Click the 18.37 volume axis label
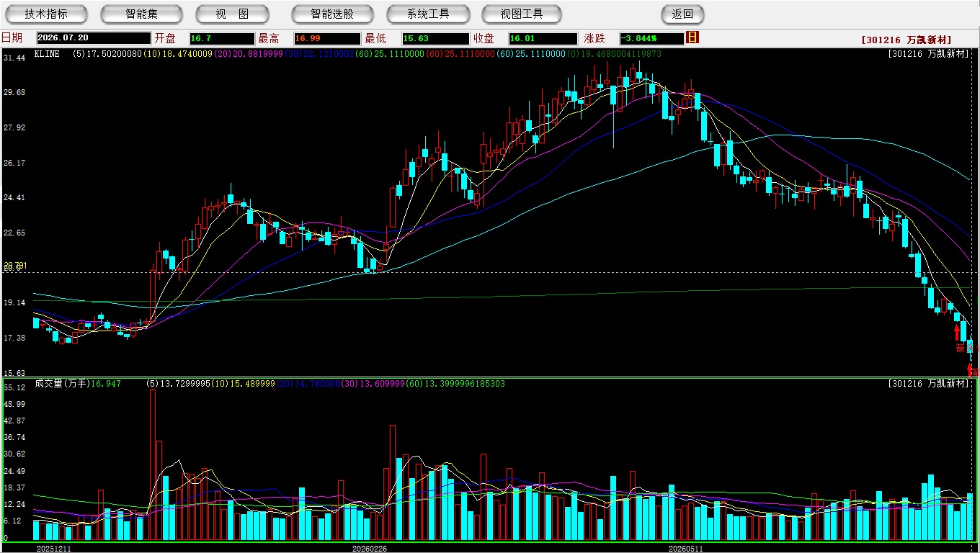This screenshot has width=980, height=553. 14,487
